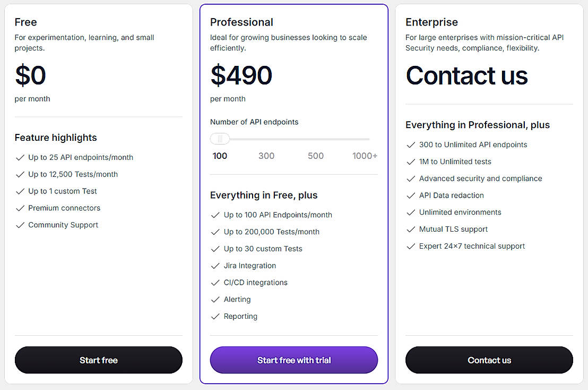Select the 1000+ endpoints slider mark
The image size is (588, 390).
tap(365, 156)
